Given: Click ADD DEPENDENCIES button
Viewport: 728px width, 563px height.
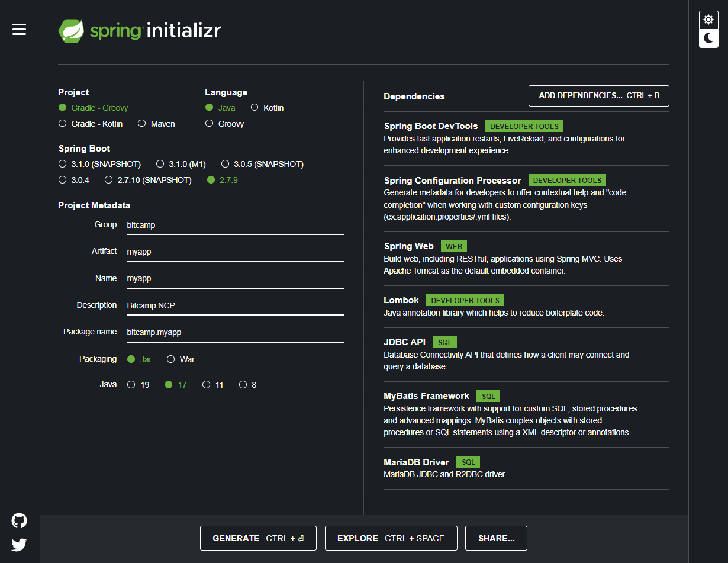Looking at the screenshot, I should pyautogui.click(x=599, y=95).
